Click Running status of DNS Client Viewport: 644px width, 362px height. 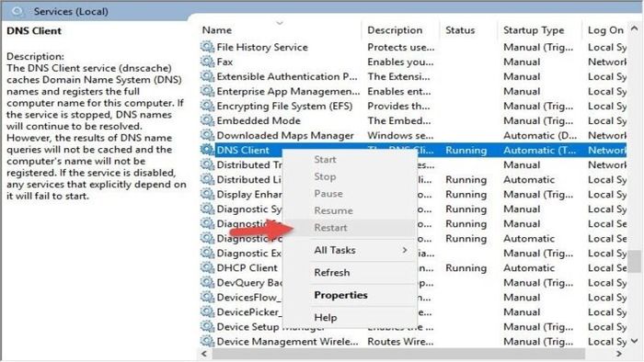(x=466, y=151)
